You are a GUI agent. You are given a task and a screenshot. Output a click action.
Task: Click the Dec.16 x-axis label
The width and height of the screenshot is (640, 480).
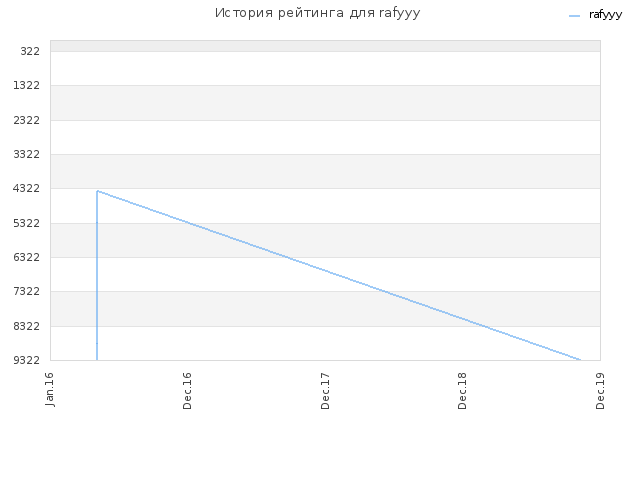pyautogui.click(x=187, y=391)
